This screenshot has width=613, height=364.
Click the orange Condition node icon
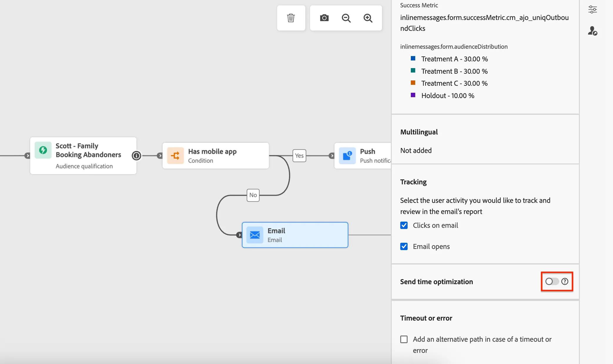tap(175, 156)
